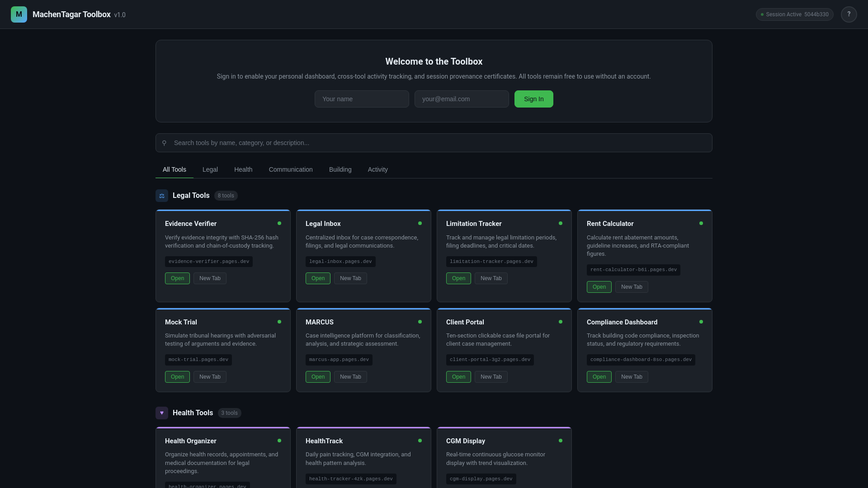Open the MARCUS tool
Screen dimensions: 868x488
click(x=318, y=377)
